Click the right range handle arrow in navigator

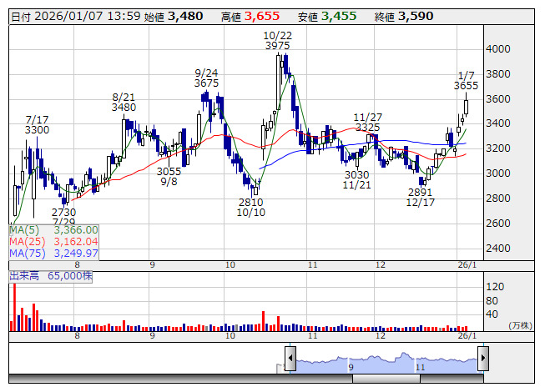482,359
